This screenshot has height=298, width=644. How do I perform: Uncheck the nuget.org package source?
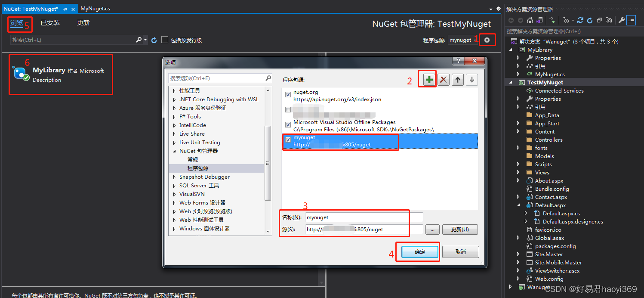tap(287, 94)
